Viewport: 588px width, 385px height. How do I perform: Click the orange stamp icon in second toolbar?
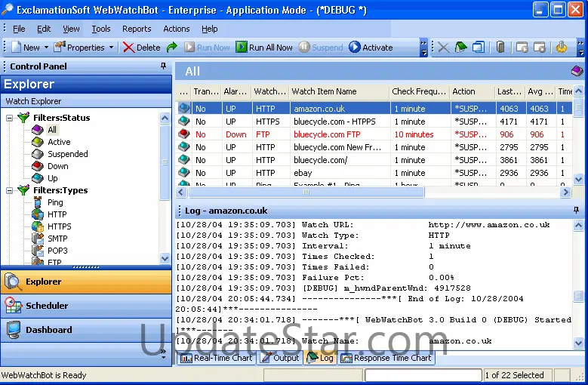[562, 48]
